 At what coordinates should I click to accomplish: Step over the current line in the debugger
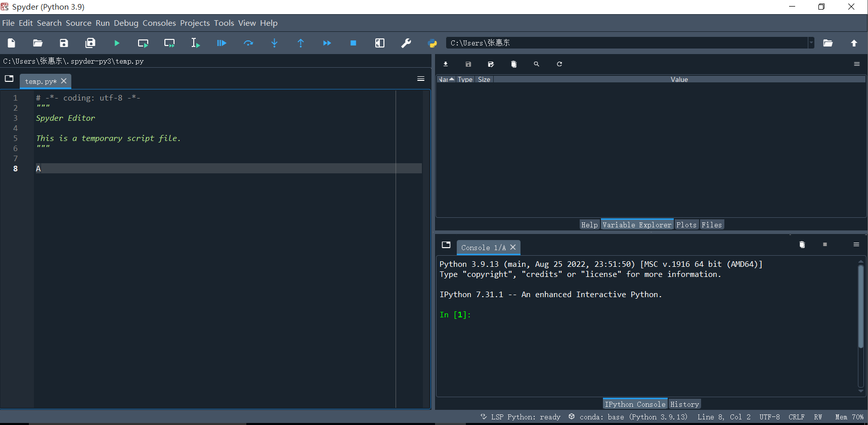coord(248,43)
